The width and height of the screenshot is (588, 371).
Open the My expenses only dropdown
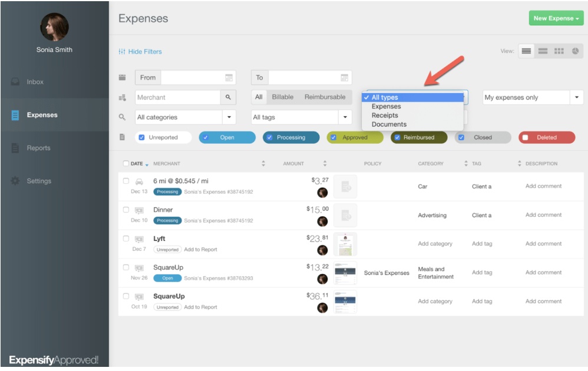point(576,98)
